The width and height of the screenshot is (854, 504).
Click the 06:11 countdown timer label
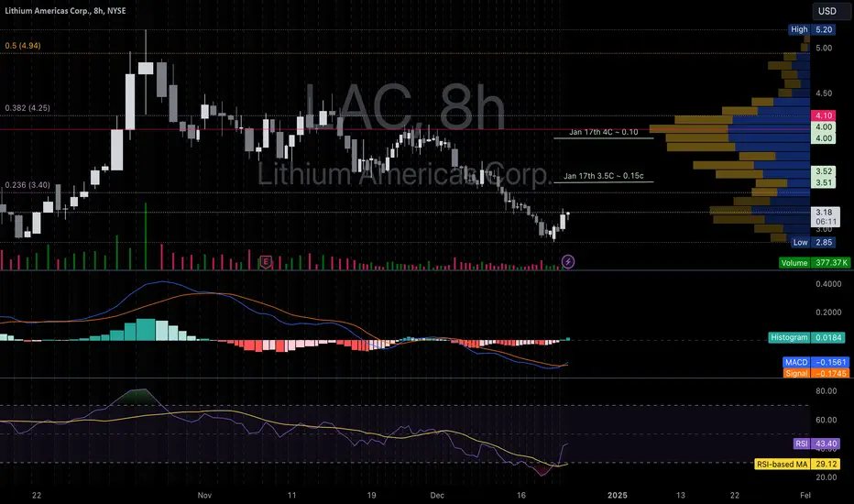(x=826, y=222)
